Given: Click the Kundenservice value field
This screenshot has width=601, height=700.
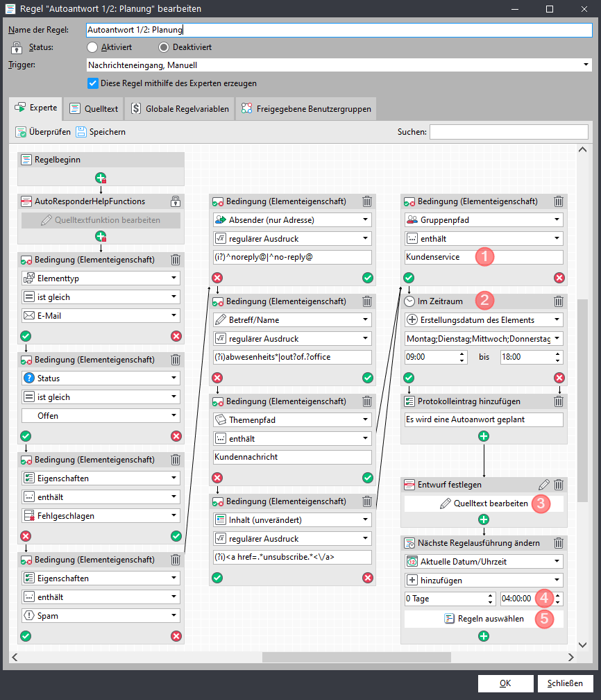Looking at the screenshot, I should (484, 257).
